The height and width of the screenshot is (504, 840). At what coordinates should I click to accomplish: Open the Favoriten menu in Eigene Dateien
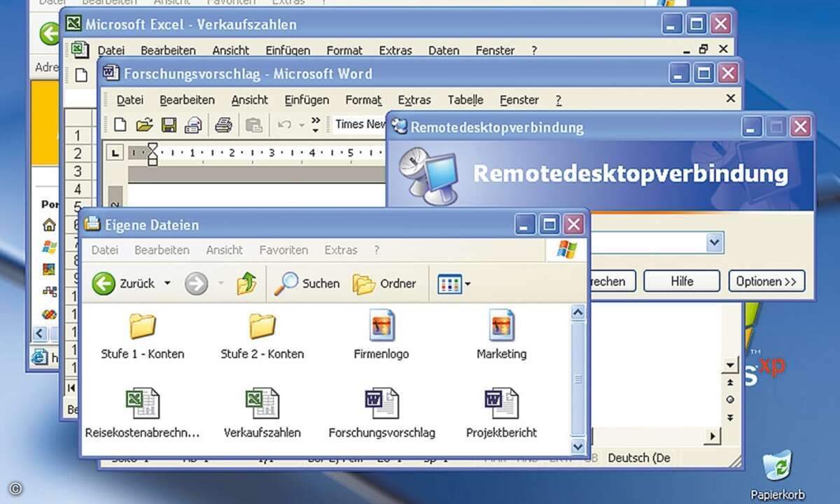coord(283,250)
